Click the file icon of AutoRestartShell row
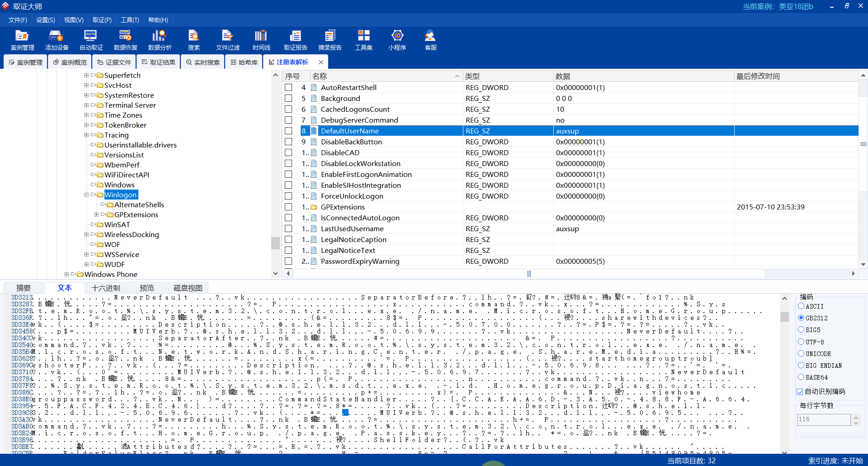868x466 pixels. [x=314, y=88]
